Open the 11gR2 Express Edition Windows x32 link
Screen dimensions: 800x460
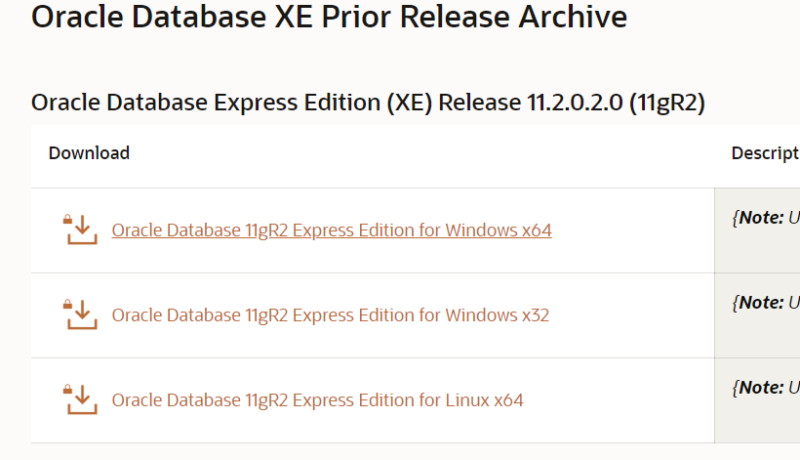coord(330,316)
